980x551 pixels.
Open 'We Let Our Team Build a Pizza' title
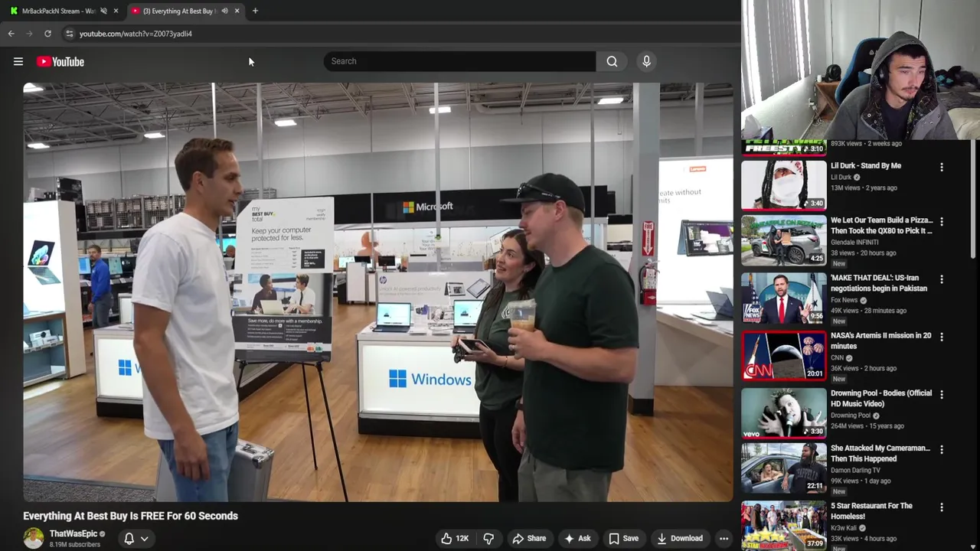pyautogui.click(x=881, y=226)
